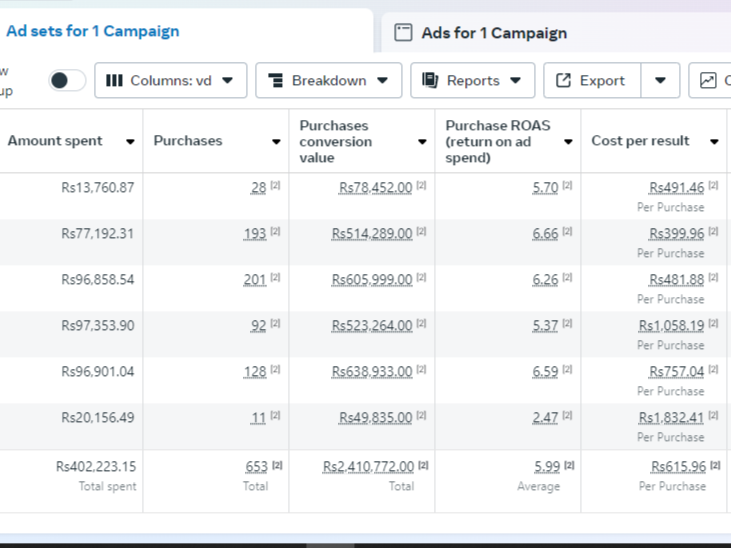Screen dimensions: 731x548
Task: Open Cost per result column menu
Action: (x=714, y=142)
